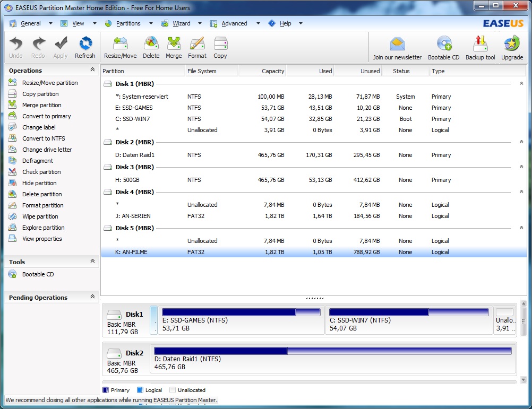Select Disk1 Basic MBR thumbnail
The width and height of the screenshot is (532, 409).
point(125,320)
